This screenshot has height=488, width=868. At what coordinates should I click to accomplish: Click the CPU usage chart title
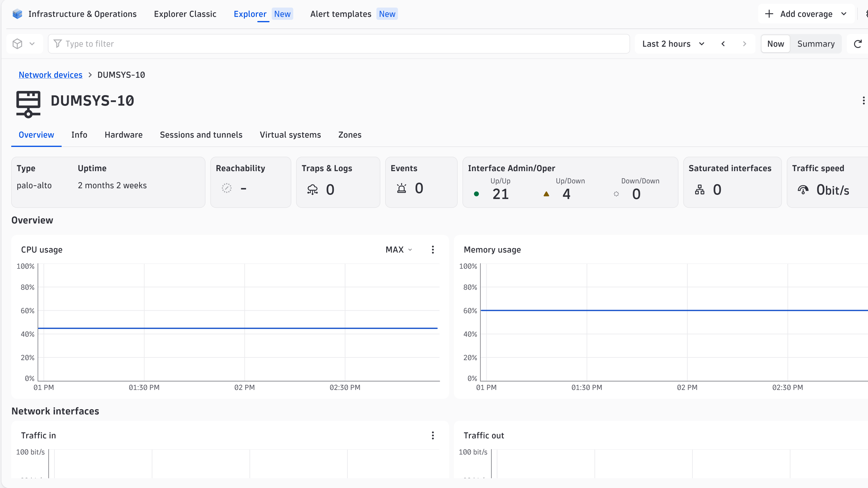click(42, 250)
